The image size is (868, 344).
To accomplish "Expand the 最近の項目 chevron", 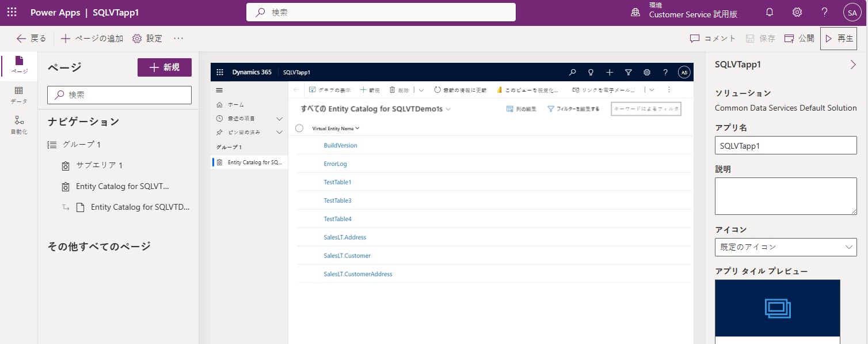I will click(x=280, y=119).
